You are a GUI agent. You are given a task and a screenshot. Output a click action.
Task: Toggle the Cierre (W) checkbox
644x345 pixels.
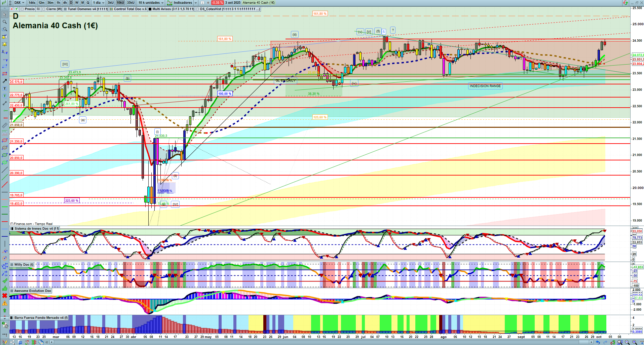pos(44,9)
